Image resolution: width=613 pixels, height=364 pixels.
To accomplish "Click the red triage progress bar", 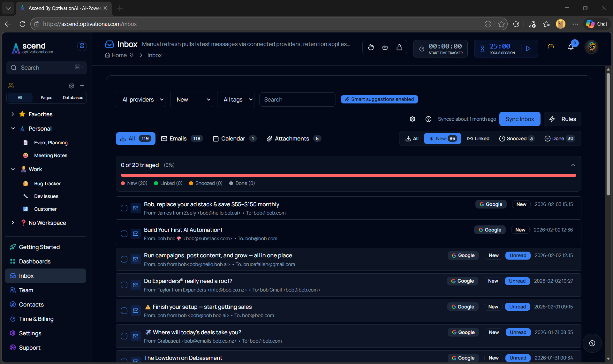I will (x=348, y=175).
